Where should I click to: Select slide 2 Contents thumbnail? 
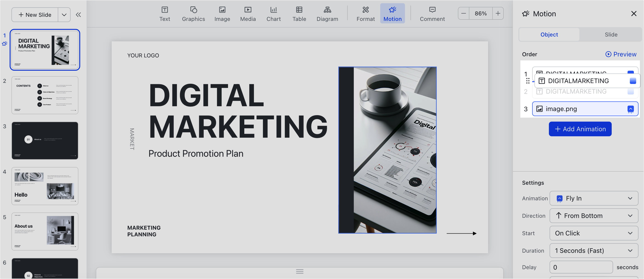click(45, 95)
